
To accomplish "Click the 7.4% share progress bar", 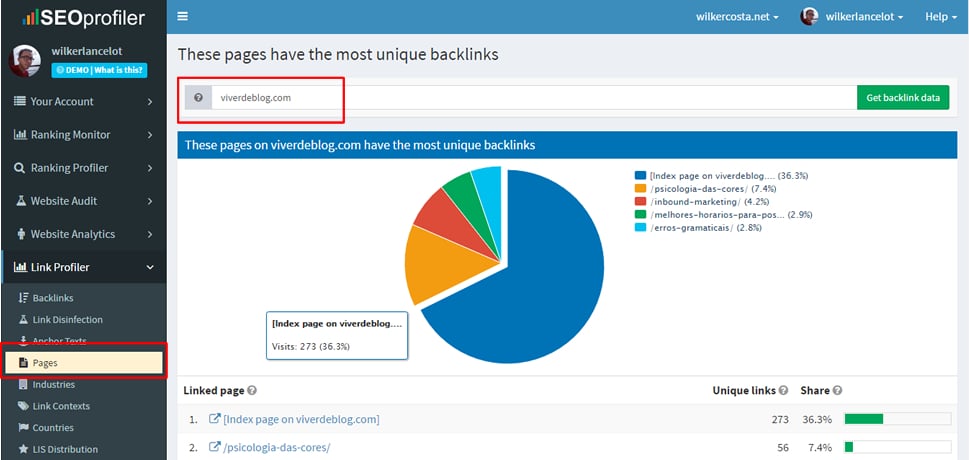I will [897, 447].
